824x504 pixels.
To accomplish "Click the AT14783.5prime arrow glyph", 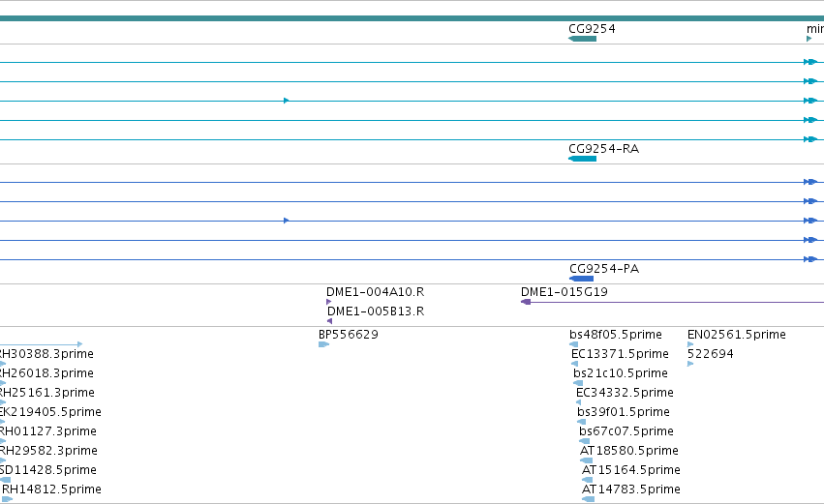I will (x=588, y=499).
